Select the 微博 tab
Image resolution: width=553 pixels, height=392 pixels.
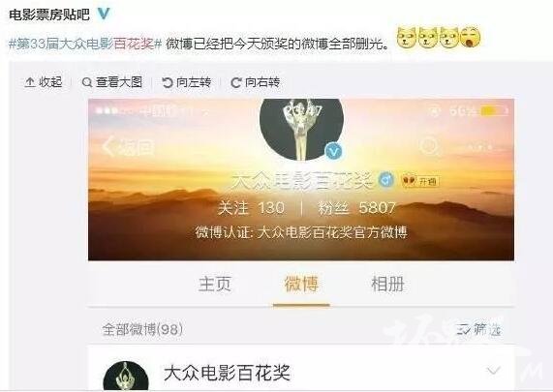tap(301, 285)
